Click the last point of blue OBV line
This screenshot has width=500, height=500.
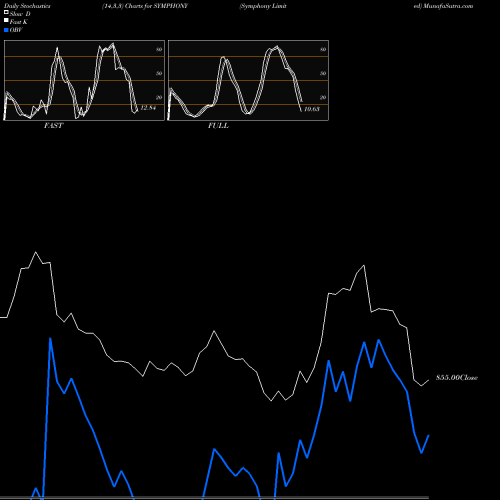pos(429,435)
